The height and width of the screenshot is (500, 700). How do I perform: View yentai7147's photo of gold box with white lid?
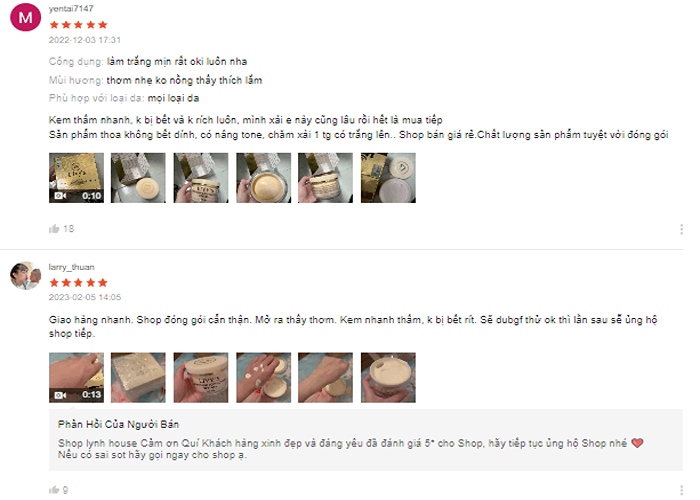[388, 178]
